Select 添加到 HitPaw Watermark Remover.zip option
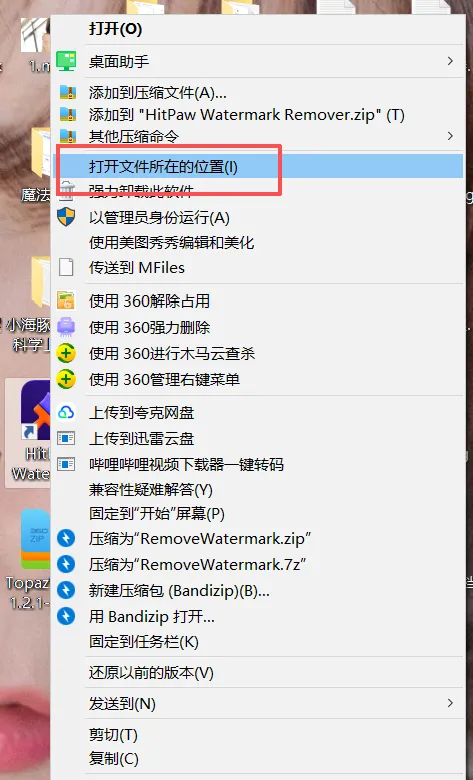This screenshot has height=780, width=473. coord(258,114)
